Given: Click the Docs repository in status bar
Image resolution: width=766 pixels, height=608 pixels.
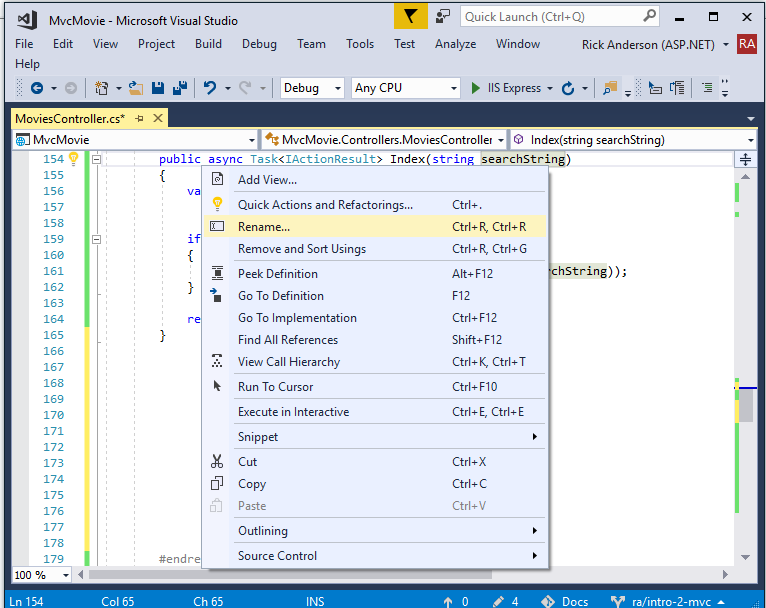Looking at the screenshot, I should 565,602.
